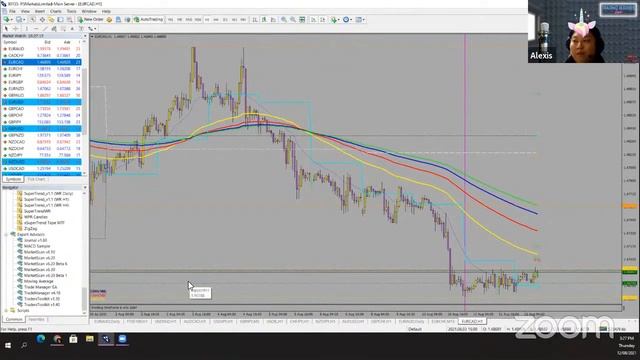The image size is (640, 360).
Task: Switch chart to M1 timeframe
Action: 170,19
